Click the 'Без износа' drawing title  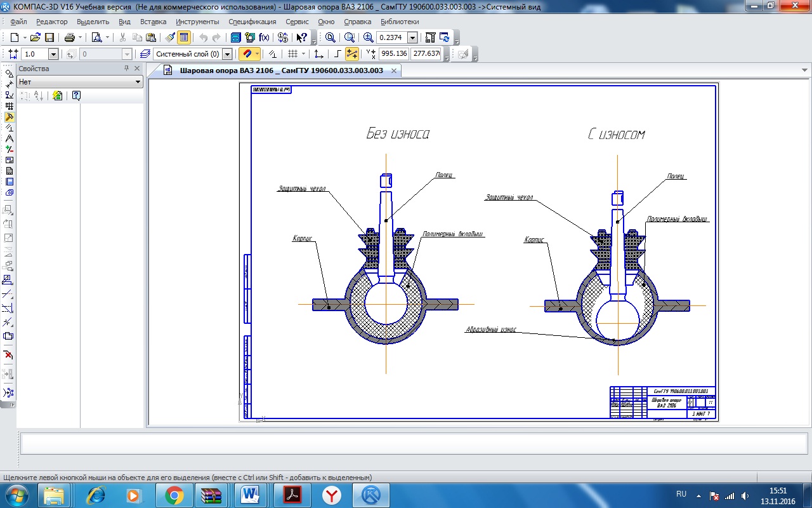(x=398, y=134)
